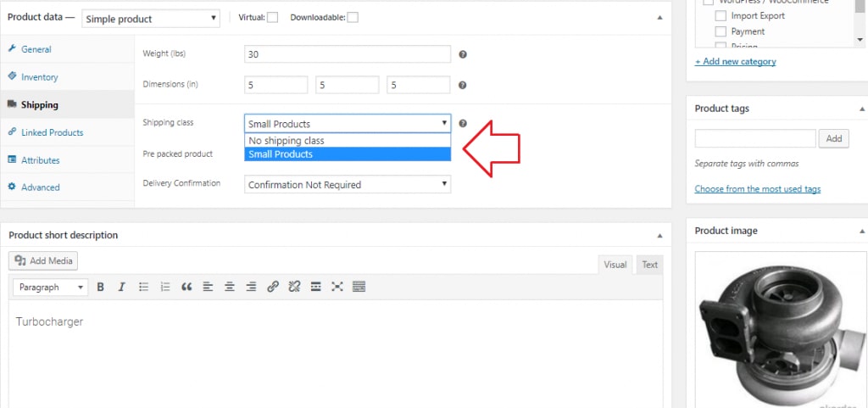The image size is (868, 408).
Task: Choose Small Products option in list
Action: click(x=348, y=154)
